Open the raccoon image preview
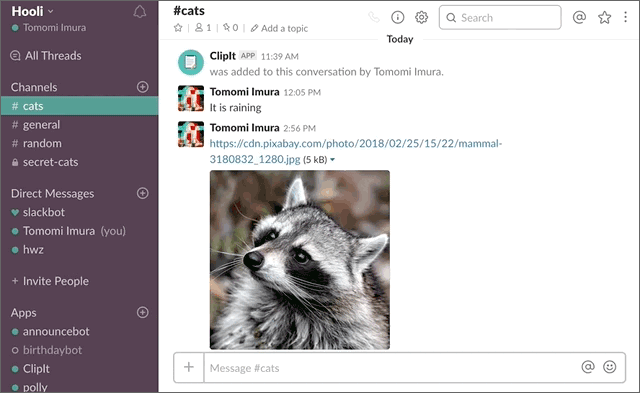 click(300, 260)
